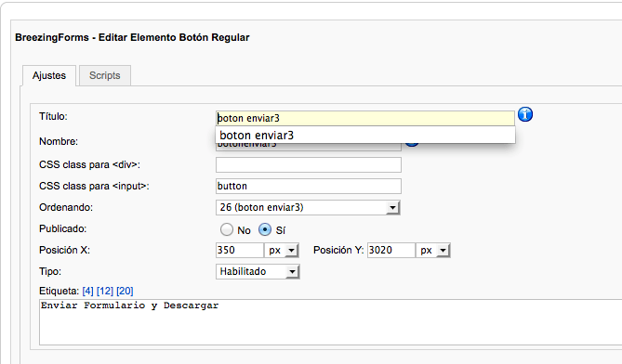Open the Posición X unit dropdown
Viewport: 622px width, 364px height.
click(282, 251)
